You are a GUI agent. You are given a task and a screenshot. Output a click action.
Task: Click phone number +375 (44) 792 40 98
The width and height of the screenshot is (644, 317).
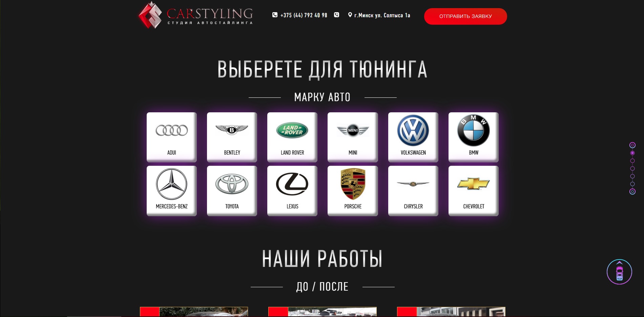tap(304, 15)
